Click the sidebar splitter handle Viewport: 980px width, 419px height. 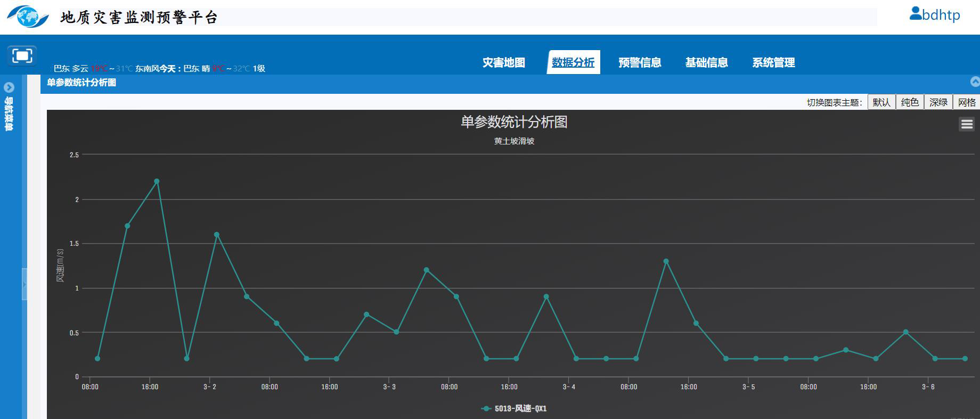click(x=24, y=284)
